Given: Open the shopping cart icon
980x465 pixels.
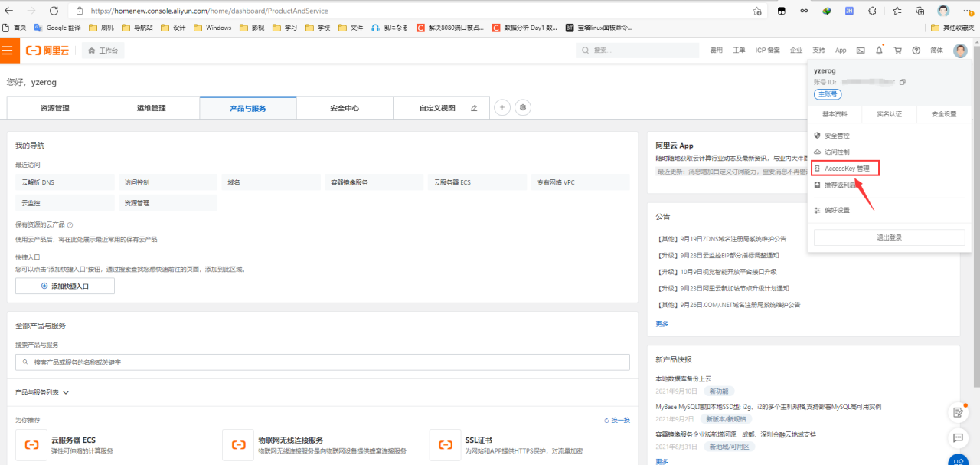Looking at the screenshot, I should tap(898, 50).
